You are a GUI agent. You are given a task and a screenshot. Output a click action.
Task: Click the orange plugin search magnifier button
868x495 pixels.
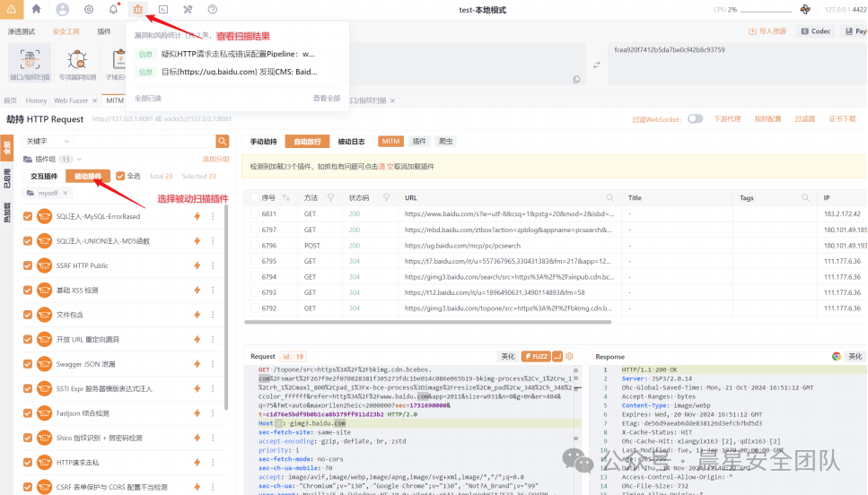[x=222, y=142]
